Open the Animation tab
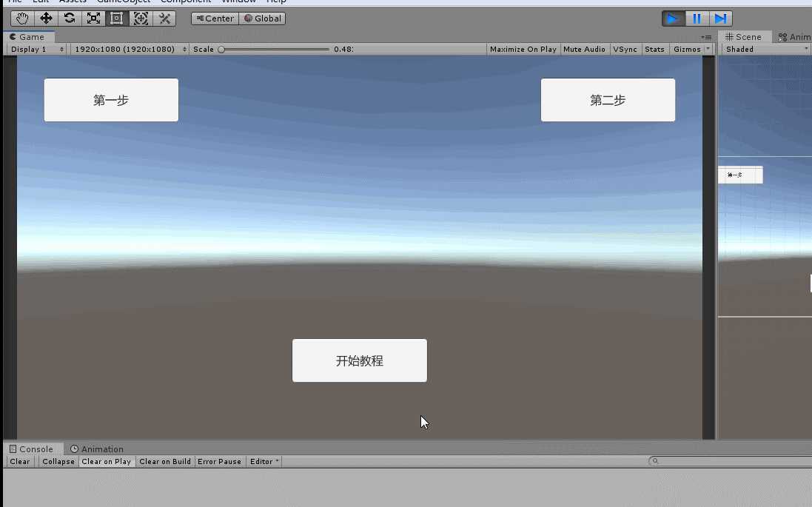Screen dimensions: 812x507 pos(97,449)
